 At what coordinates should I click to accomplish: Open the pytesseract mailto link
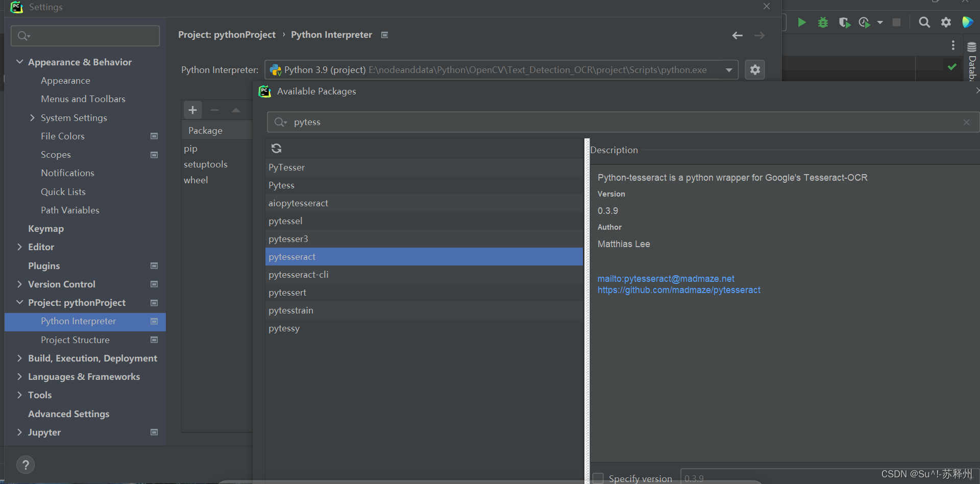(x=666, y=279)
